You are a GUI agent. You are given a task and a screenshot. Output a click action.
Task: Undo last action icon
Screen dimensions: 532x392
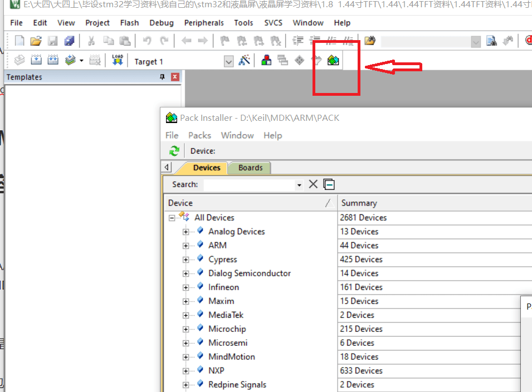coord(147,41)
